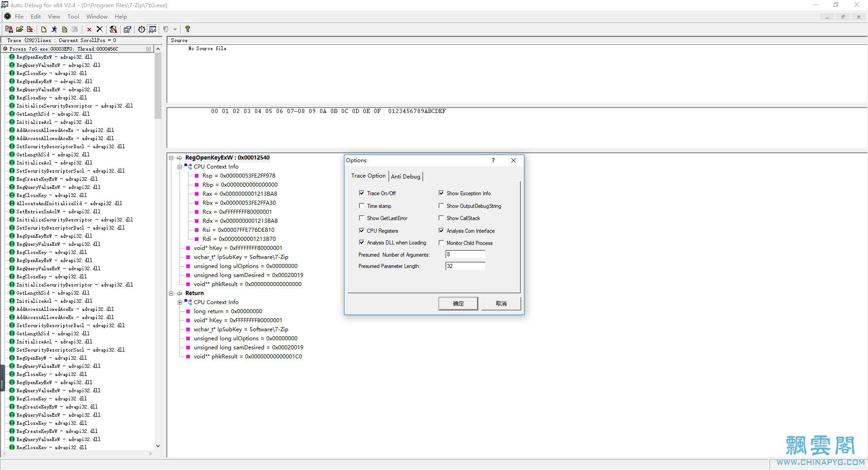Select the AllocateAndInitializeSid trace row

tap(69, 203)
